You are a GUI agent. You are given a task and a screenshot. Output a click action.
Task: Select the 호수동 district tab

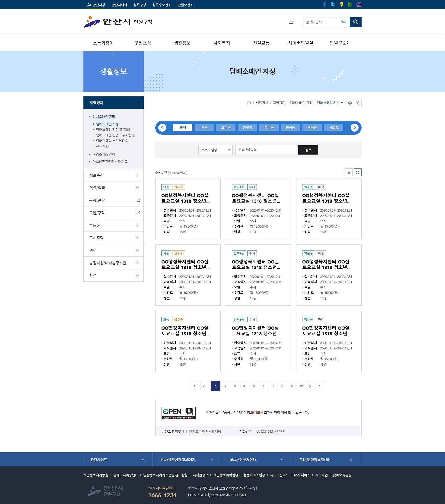click(x=269, y=128)
